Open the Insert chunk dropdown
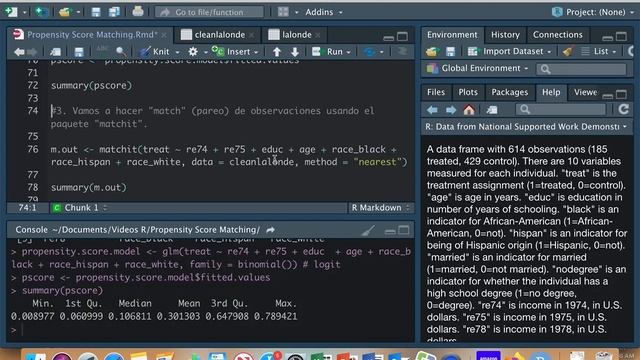640x360 pixels. point(235,52)
